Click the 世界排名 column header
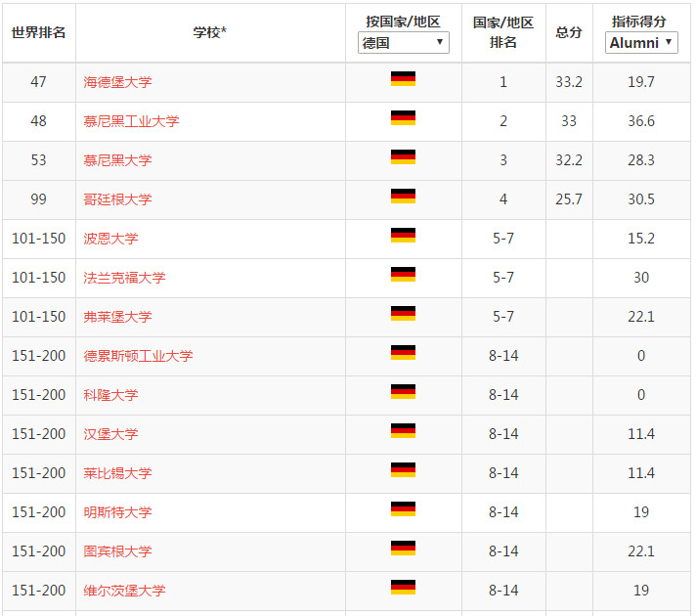The width and height of the screenshot is (696, 616). click(x=39, y=32)
